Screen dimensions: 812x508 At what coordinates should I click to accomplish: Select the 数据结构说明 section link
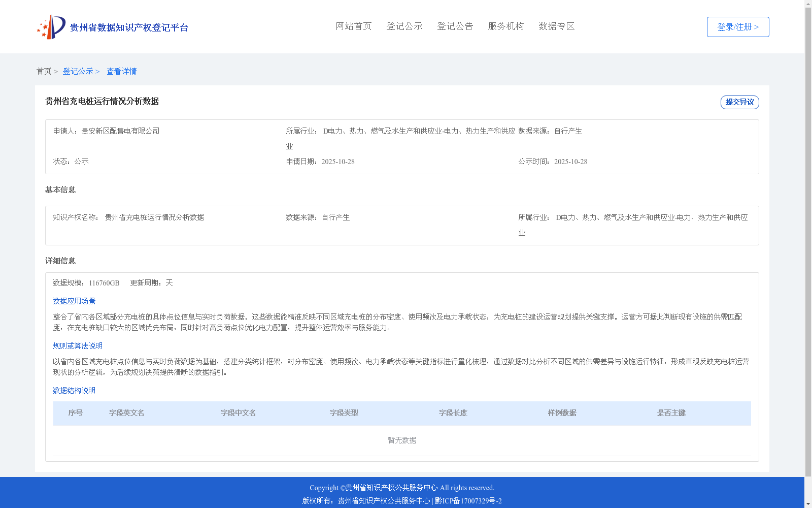[x=74, y=391]
